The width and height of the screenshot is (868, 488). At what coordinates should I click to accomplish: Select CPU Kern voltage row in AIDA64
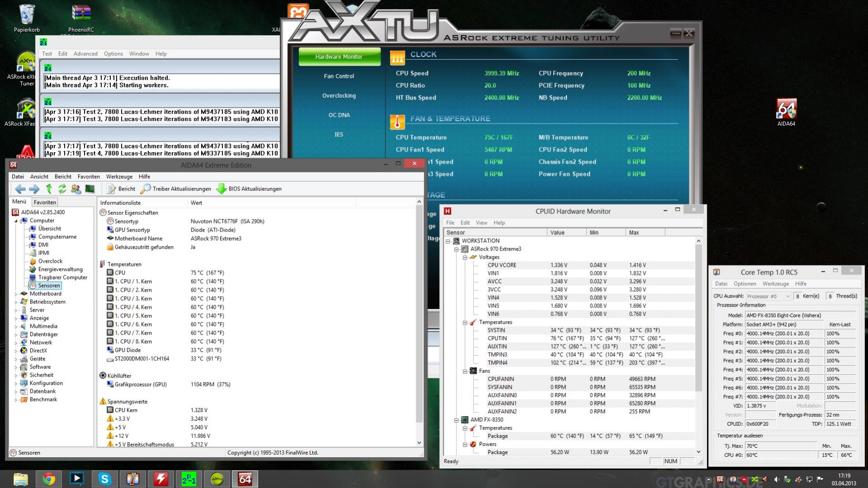[256, 410]
